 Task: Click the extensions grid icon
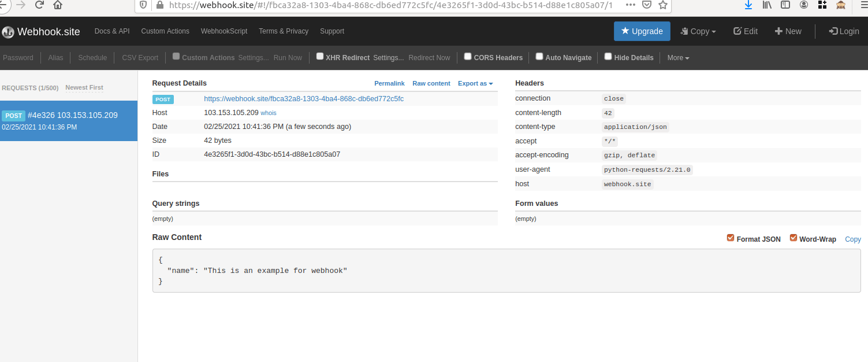point(822,5)
